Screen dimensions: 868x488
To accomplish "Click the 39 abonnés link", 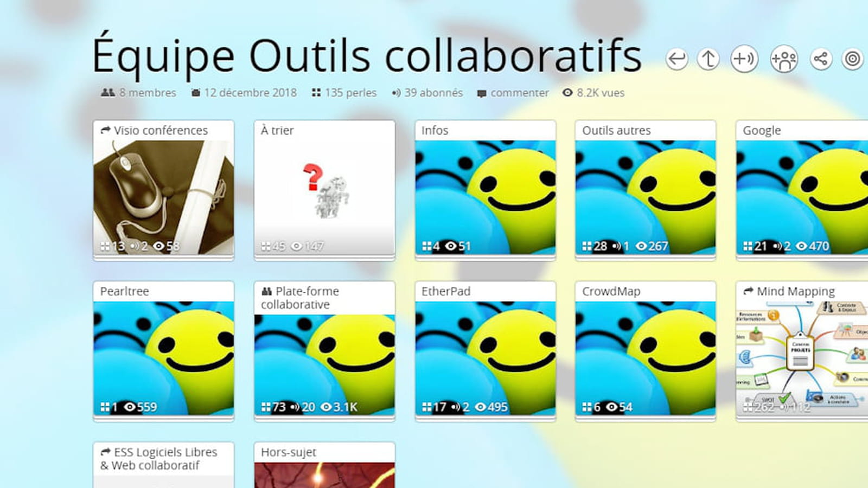I will [433, 93].
